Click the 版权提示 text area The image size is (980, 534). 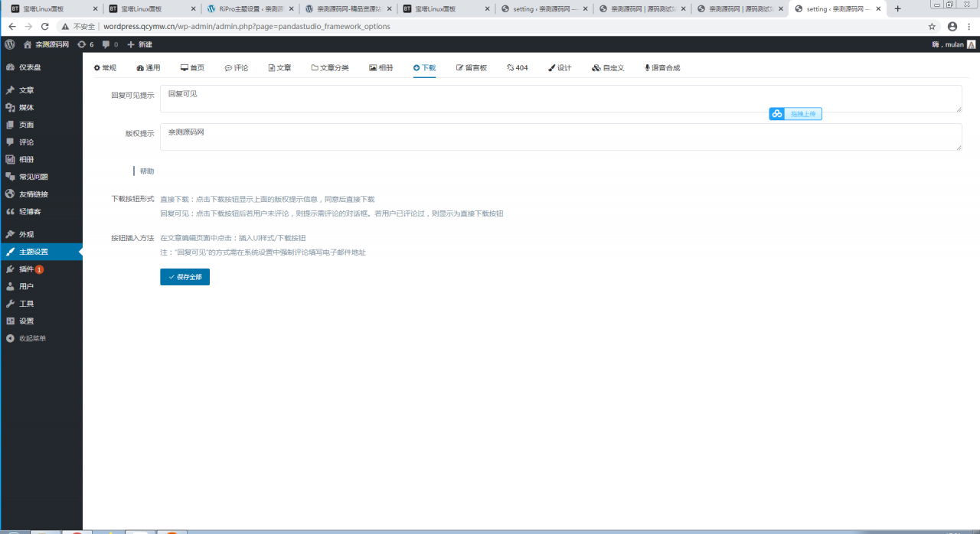(560, 137)
